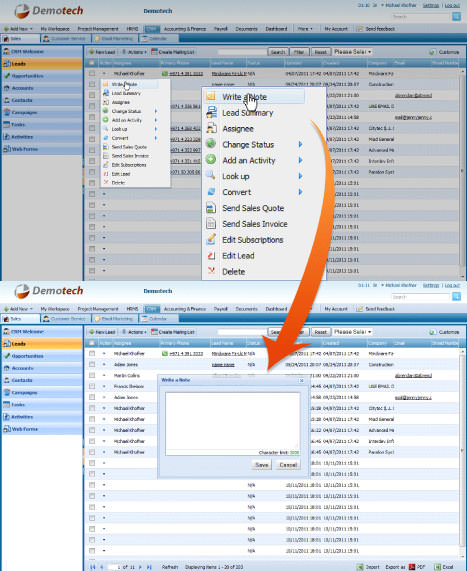467x571 pixels.
Task: Open Tasks in the lower screenshot sidebar
Action: pyautogui.click(x=18, y=405)
